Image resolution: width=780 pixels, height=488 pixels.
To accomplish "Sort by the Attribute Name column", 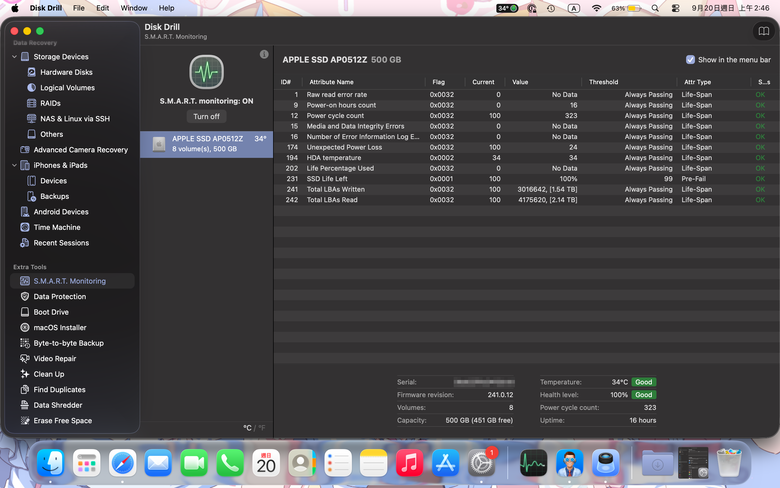I will coord(331,82).
